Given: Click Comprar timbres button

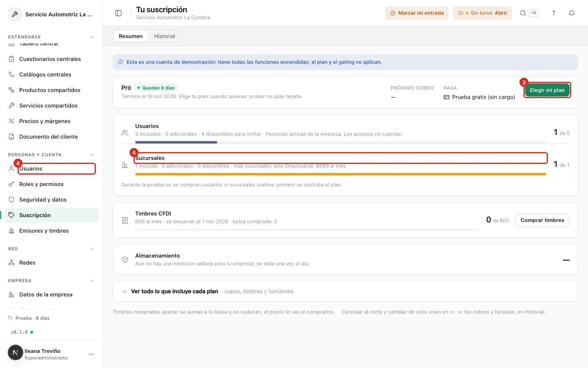Looking at the screenshot, I should tap(542, 220).
